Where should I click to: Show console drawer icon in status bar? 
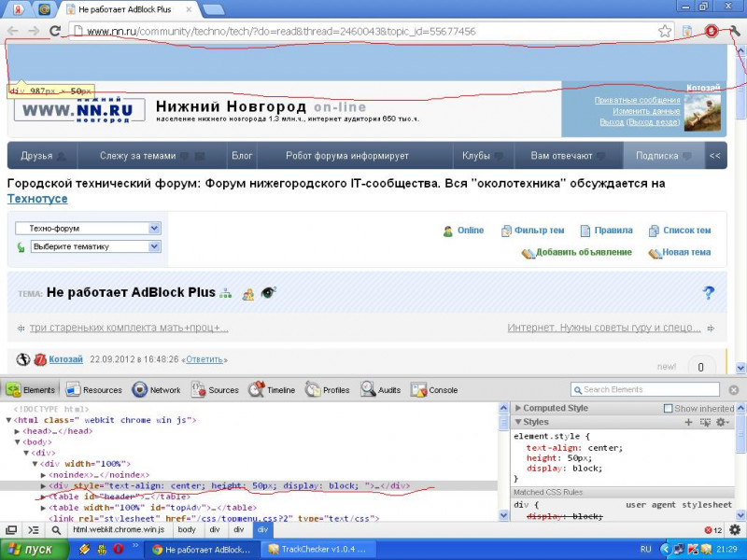34,529
